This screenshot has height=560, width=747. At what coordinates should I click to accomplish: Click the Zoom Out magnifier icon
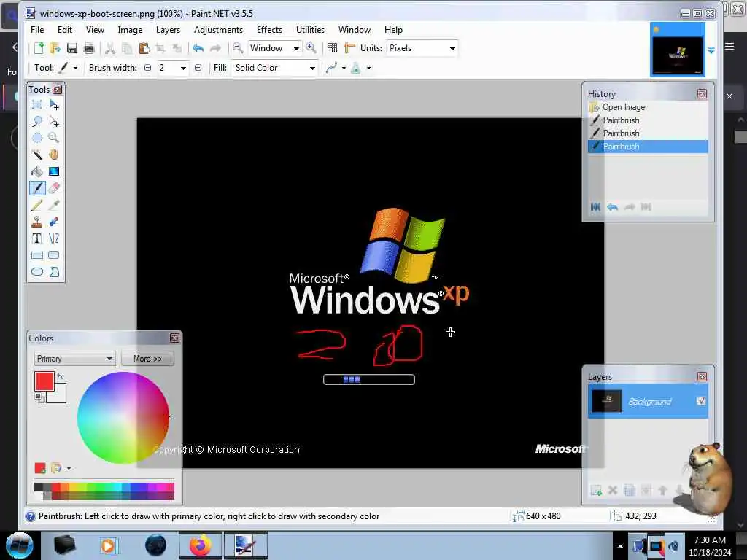point(238,47)
